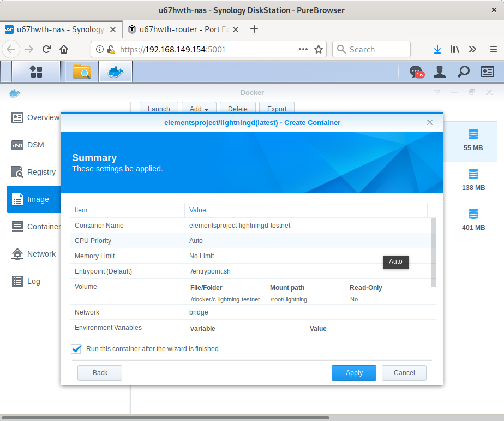
Task: Click the Delete button in Docker toolbar
Action: (237, 109)
